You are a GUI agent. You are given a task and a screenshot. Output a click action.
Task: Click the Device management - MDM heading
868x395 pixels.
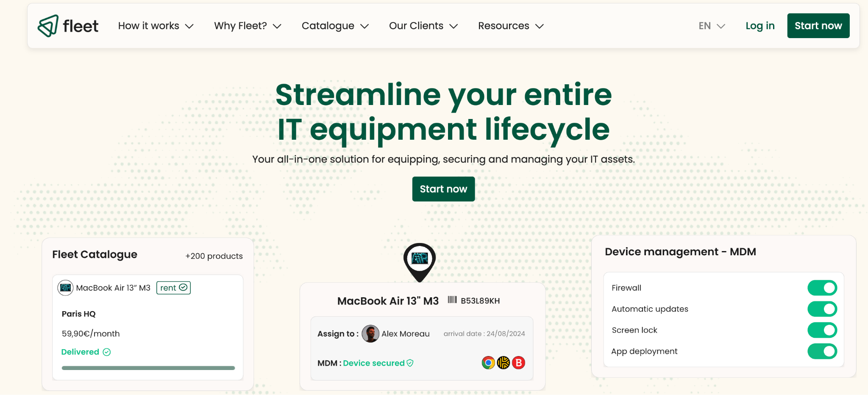tap(680, 252)
